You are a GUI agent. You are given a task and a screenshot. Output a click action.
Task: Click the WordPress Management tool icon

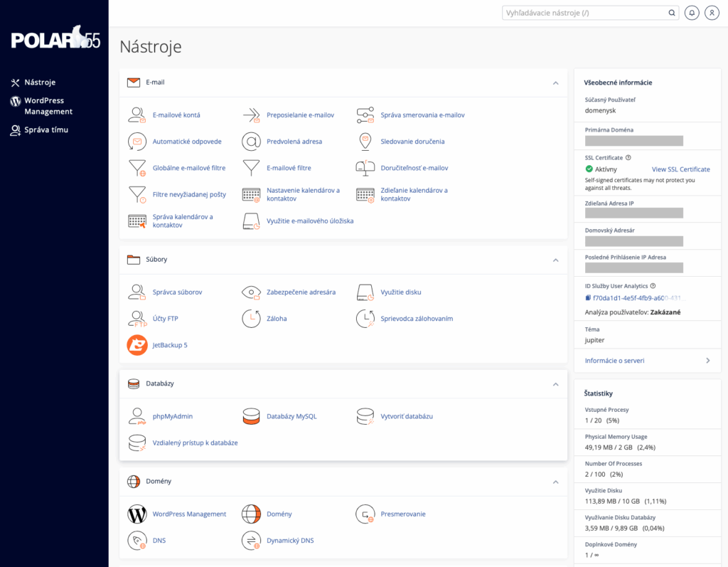tap(136, 514)
